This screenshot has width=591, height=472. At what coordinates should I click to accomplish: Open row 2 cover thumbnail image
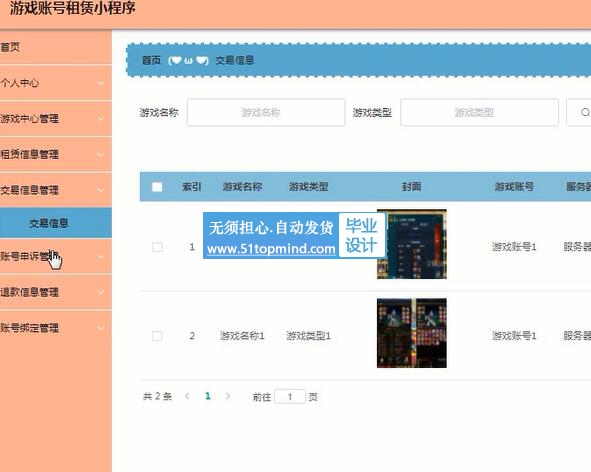pos(412,333)
